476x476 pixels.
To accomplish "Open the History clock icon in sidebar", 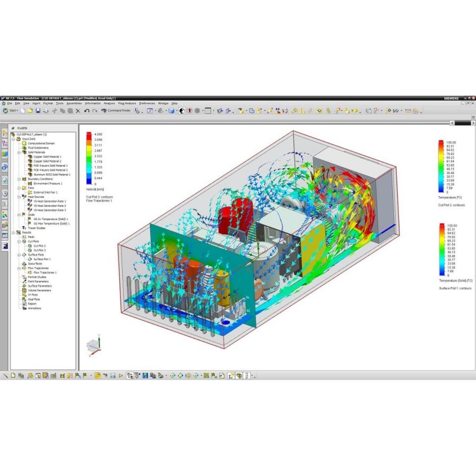I will pyautogui.click(x=5, y=194).
